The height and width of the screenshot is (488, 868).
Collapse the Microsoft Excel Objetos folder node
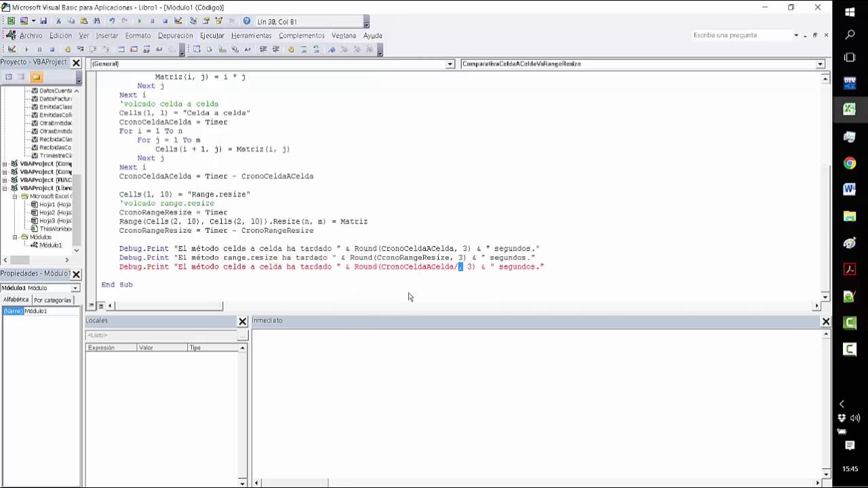click(x=15, y=197)
